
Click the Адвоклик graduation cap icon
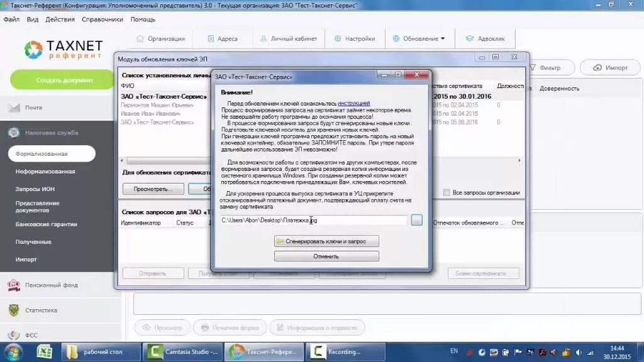click(x=469, y=38)
